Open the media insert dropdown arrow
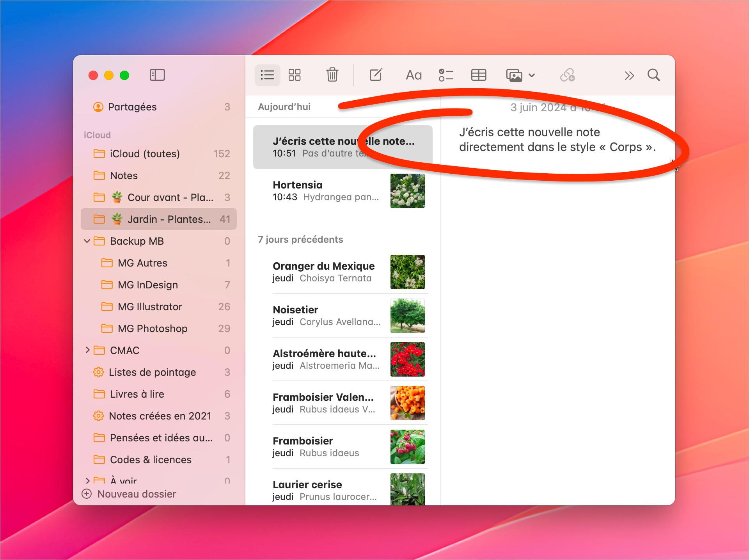This screenshot has height=560, width=749. click(x=532, y=75)
